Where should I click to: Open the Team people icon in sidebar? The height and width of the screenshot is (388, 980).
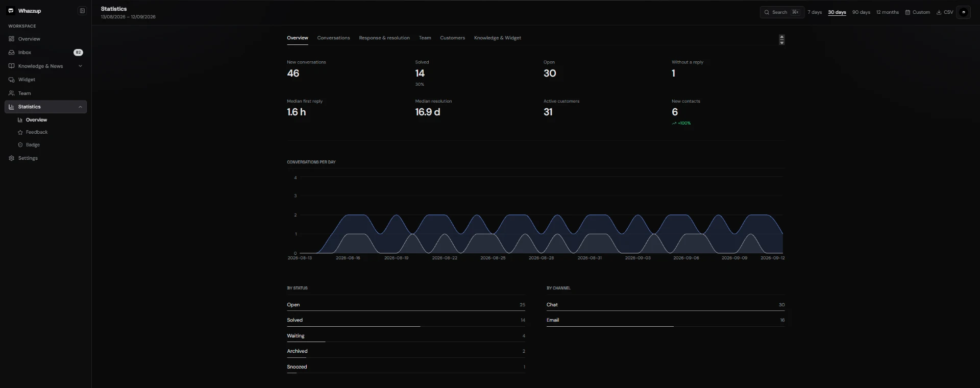coord(11,93)
